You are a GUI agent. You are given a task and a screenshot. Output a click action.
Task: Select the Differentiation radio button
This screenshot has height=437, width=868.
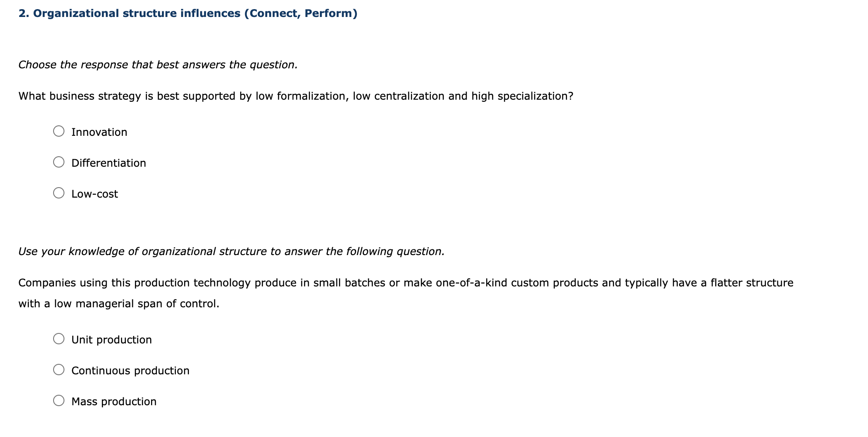pyautogui.click(x=59, y=162)
